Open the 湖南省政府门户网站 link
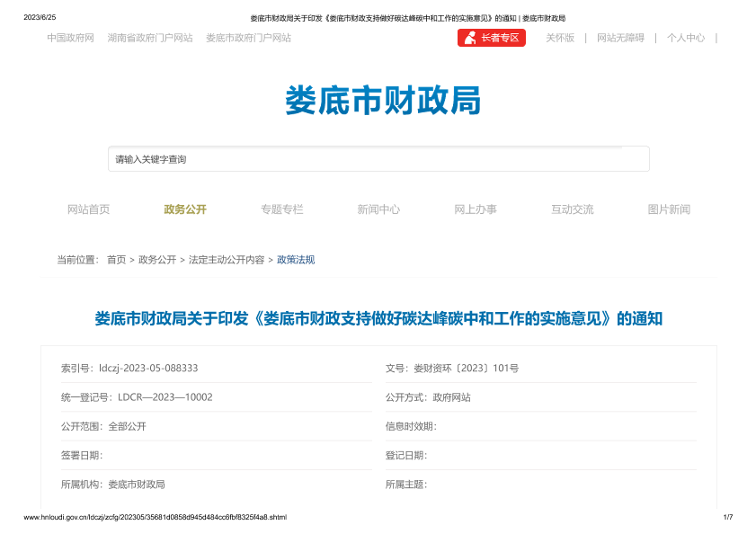 pyautogui.click(x=150, y=38)
